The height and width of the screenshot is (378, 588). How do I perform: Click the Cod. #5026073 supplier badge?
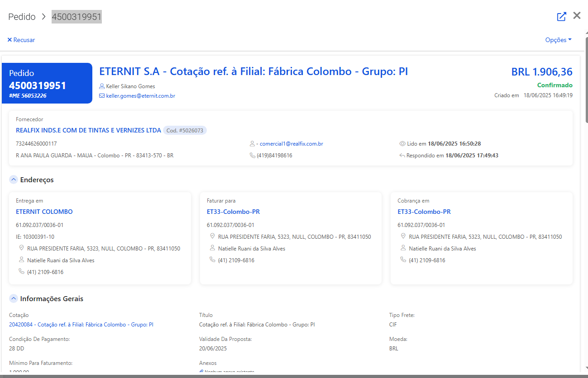tap(185, 130)
